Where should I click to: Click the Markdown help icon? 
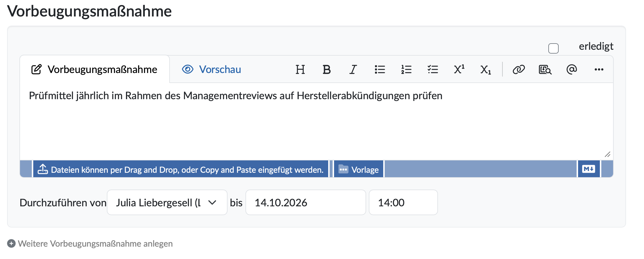[589, 169]
